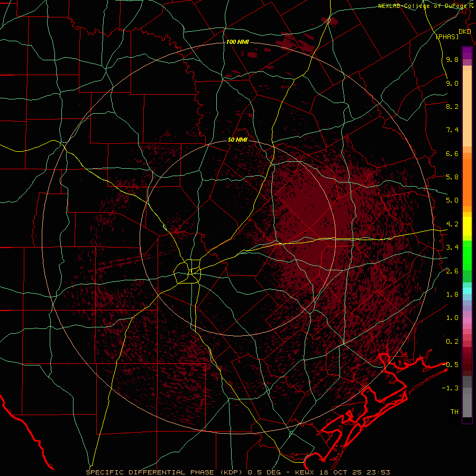
Task: Pick the orange segment of color bar
Action: [x=467, y=182]
